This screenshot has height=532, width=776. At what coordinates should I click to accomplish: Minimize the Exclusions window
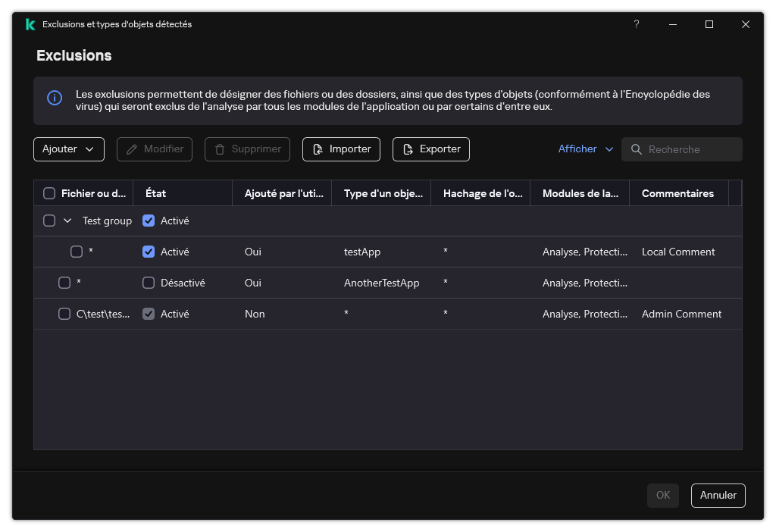(x=673, y=24)
